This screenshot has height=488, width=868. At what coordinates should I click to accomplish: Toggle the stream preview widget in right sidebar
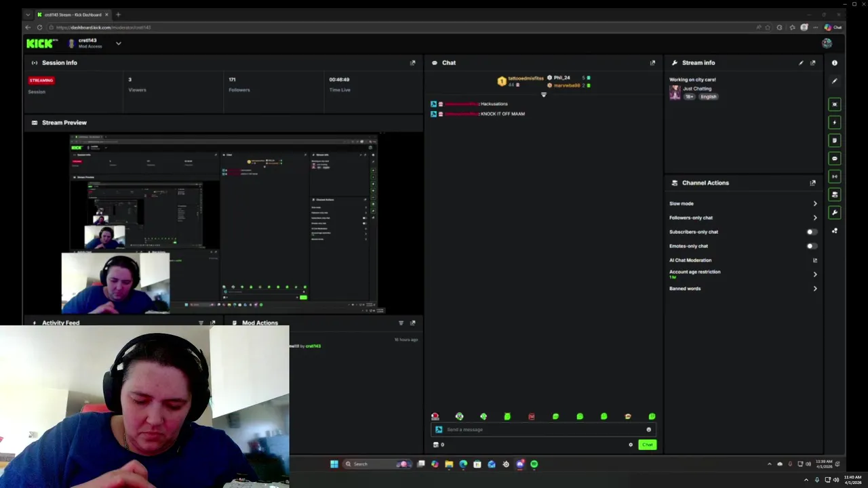click(x=835, y=104)
